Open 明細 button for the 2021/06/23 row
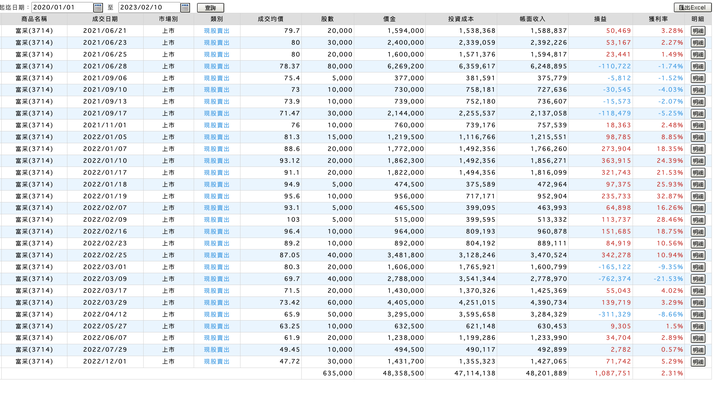720x394 pixels. point(698,43)
